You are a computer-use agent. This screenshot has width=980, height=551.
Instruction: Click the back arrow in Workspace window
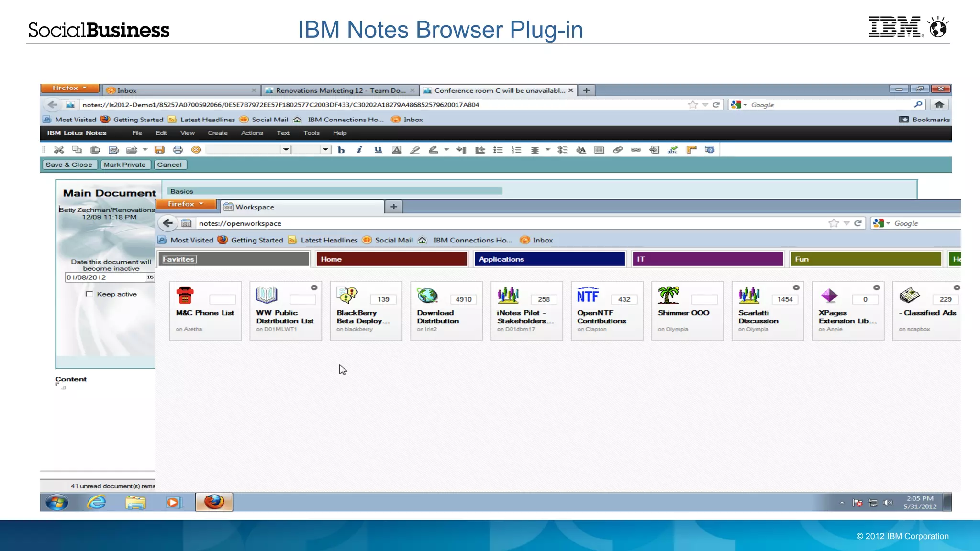(168, 223)
